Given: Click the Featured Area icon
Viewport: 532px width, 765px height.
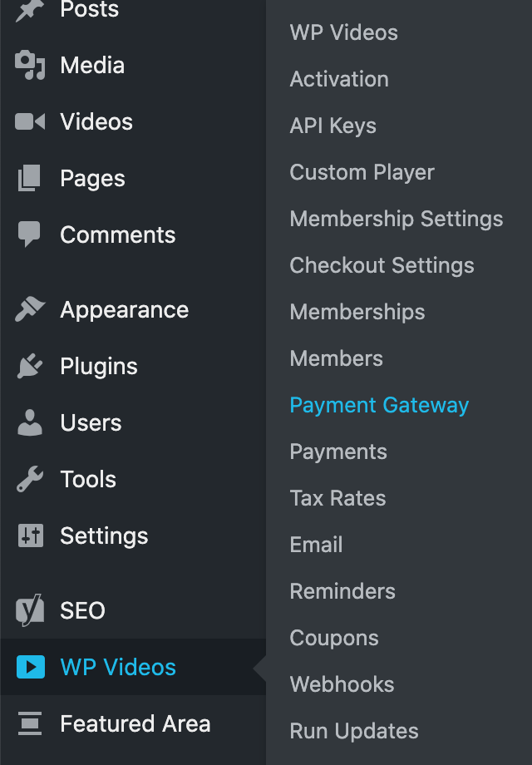Looking at the screenshot, I should coord(30,723).
